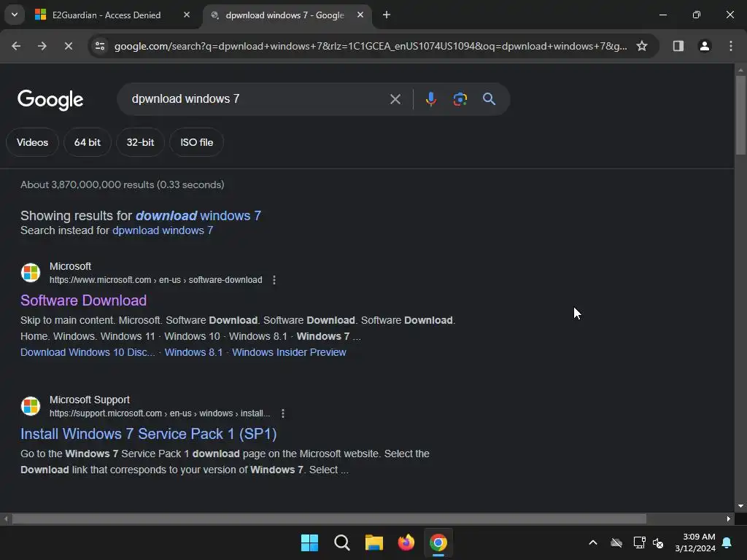Click the network display tray icon
747x560 pixels.
tap(639, 542)
